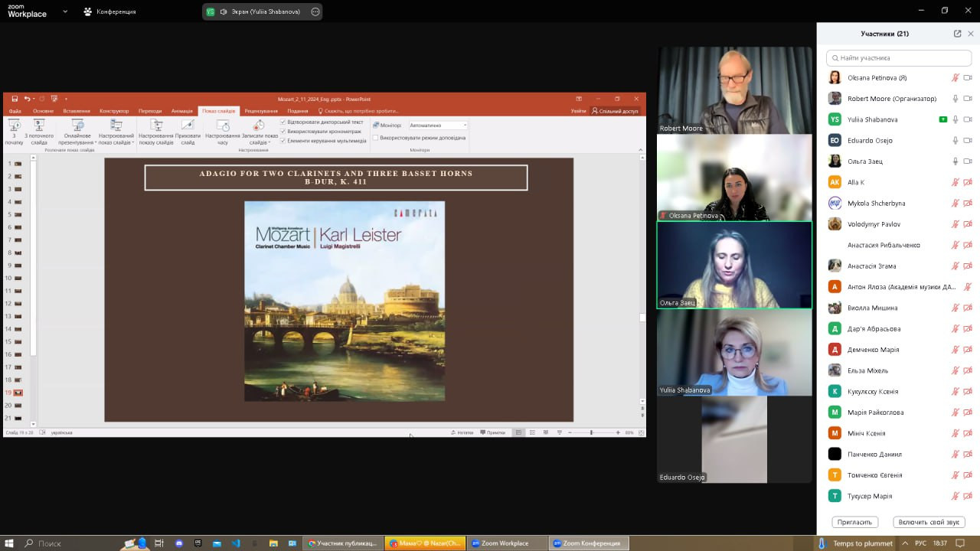This screenshot has width=980, height=551.
Task: Click Mykola Shcherbyna's disabled camera icon
Action: click(968, 204)
